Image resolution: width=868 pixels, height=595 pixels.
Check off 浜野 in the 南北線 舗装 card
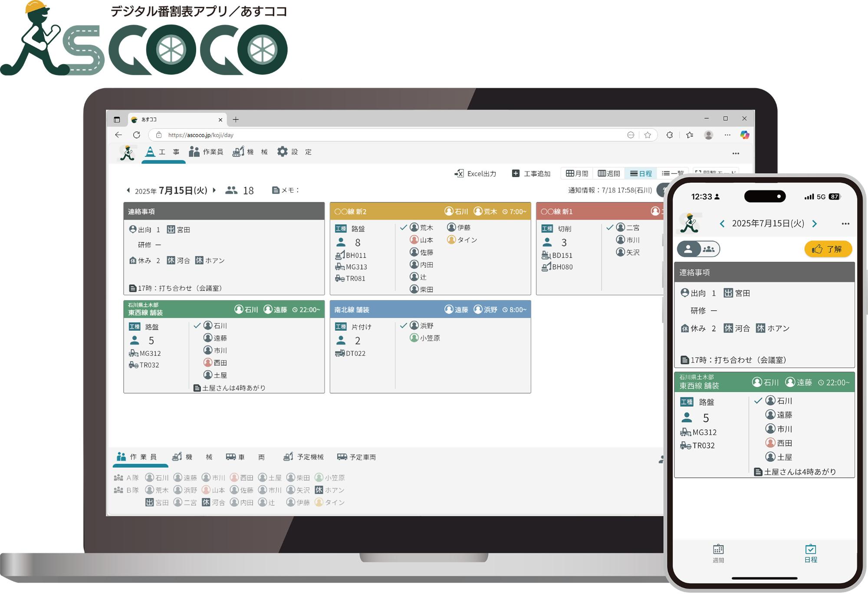click(x=403, y=325)
